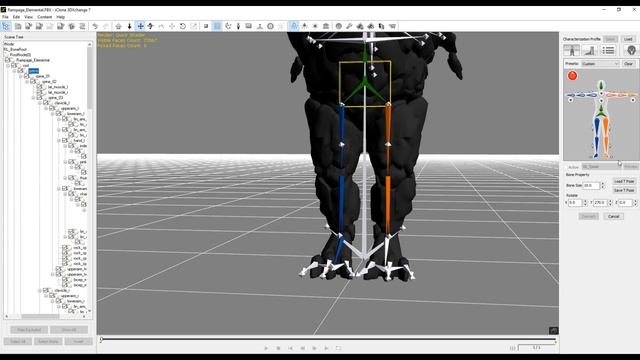Collapse the spine_01 tree node
Screen dimensions: 640x360
21,76
